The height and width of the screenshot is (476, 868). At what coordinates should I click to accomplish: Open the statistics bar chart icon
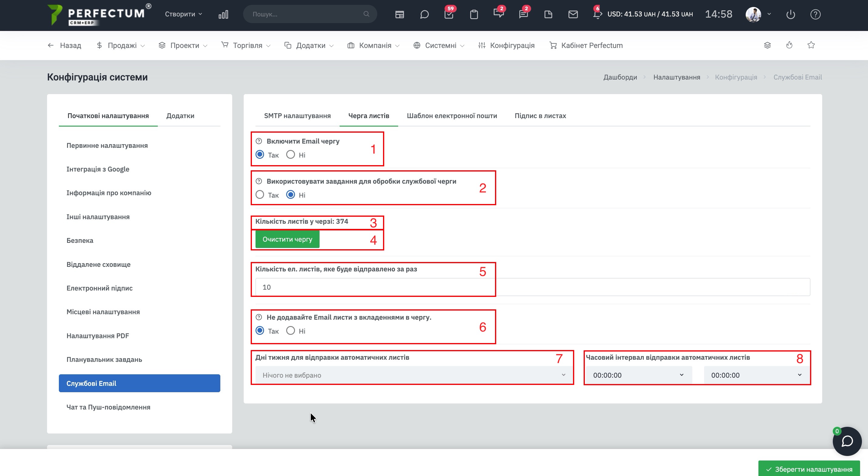223,15
